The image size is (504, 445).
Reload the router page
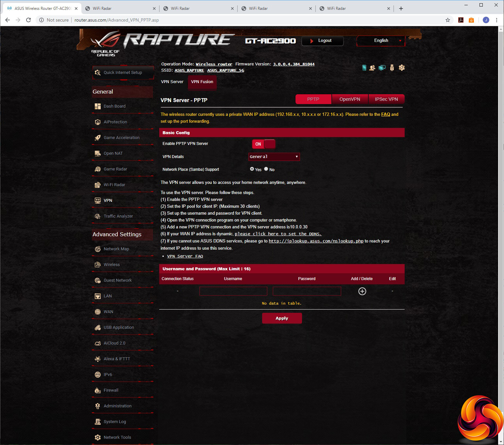[x=28, y=20]
